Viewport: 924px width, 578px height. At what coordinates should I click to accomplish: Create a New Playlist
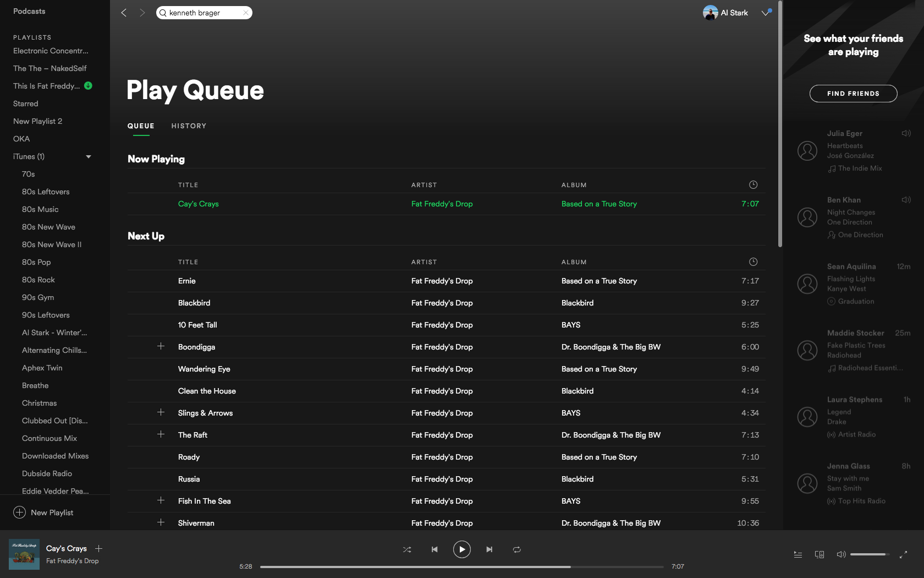click(43, 512)
